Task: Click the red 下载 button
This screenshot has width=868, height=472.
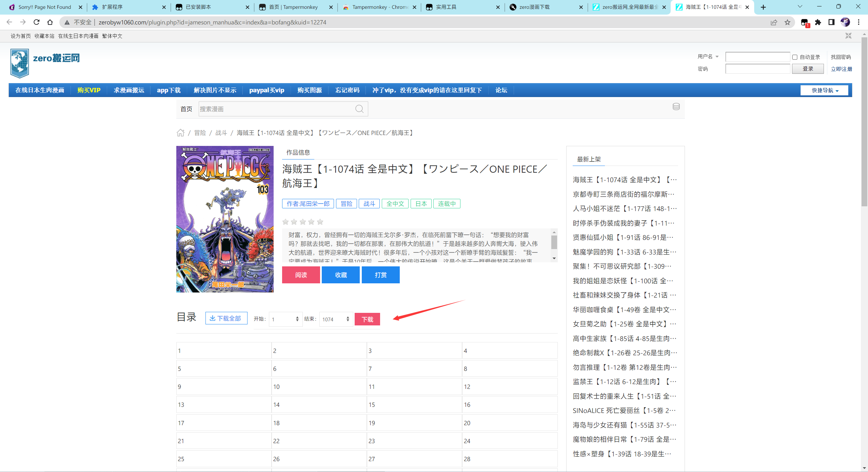Action: [367, 319]
